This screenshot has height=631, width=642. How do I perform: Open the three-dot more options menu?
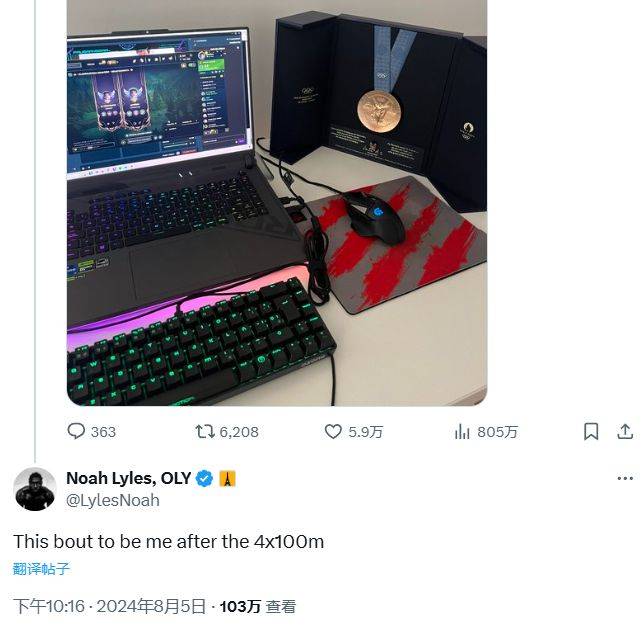pos(625,478)
